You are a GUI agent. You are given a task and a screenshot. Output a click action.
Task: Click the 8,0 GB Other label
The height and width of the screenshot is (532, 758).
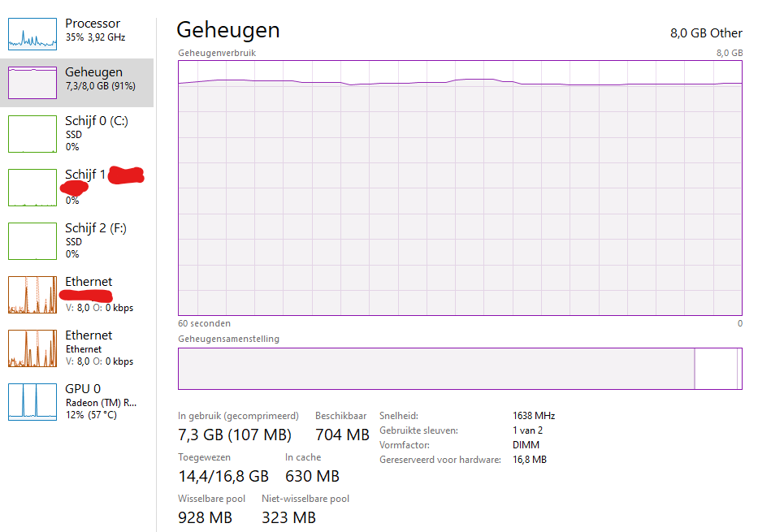[706, 33]
